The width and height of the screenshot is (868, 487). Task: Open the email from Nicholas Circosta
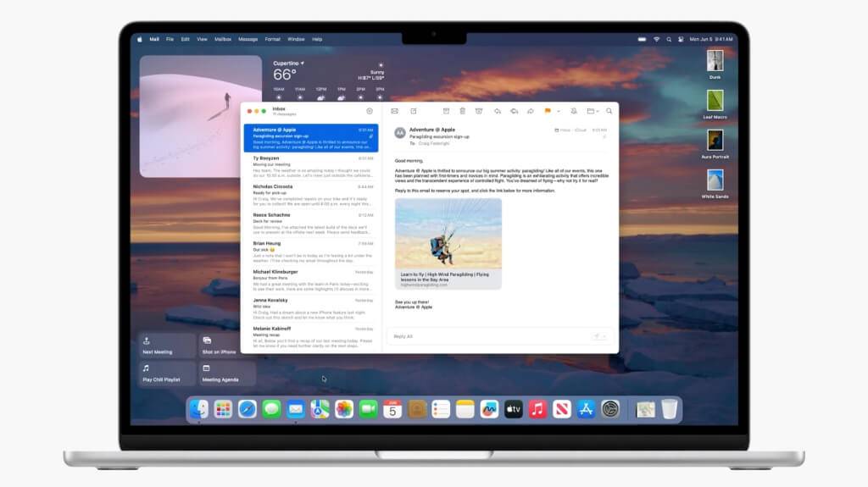tap(311, 195)
